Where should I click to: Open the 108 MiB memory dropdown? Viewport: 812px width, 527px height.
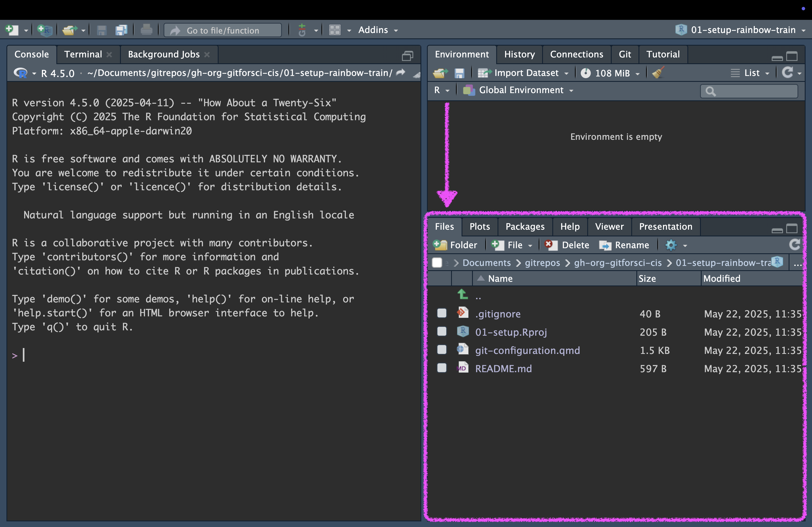coord(610,73)
